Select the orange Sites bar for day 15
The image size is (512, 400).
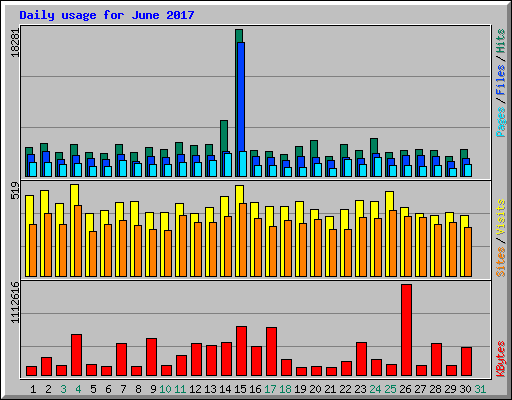coord(243,240)
